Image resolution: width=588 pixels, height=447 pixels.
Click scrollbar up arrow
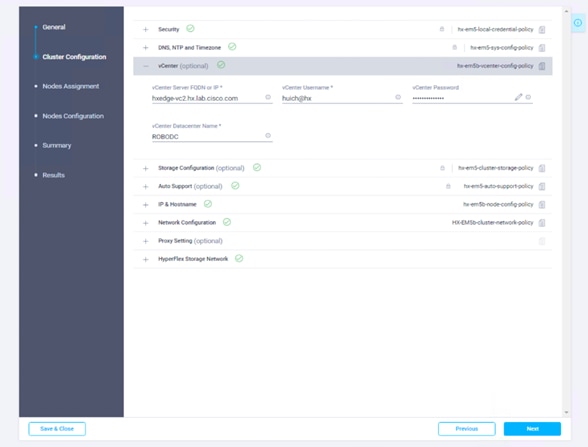point(566,11)
